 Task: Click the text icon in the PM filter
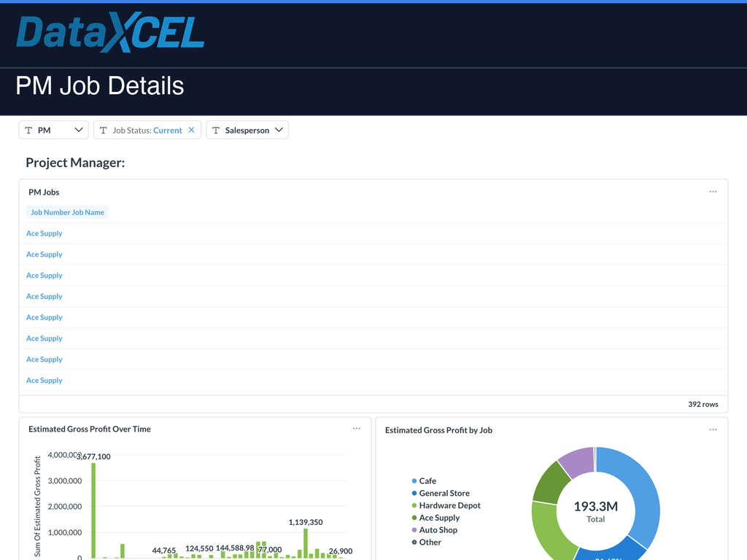point(28,131)
